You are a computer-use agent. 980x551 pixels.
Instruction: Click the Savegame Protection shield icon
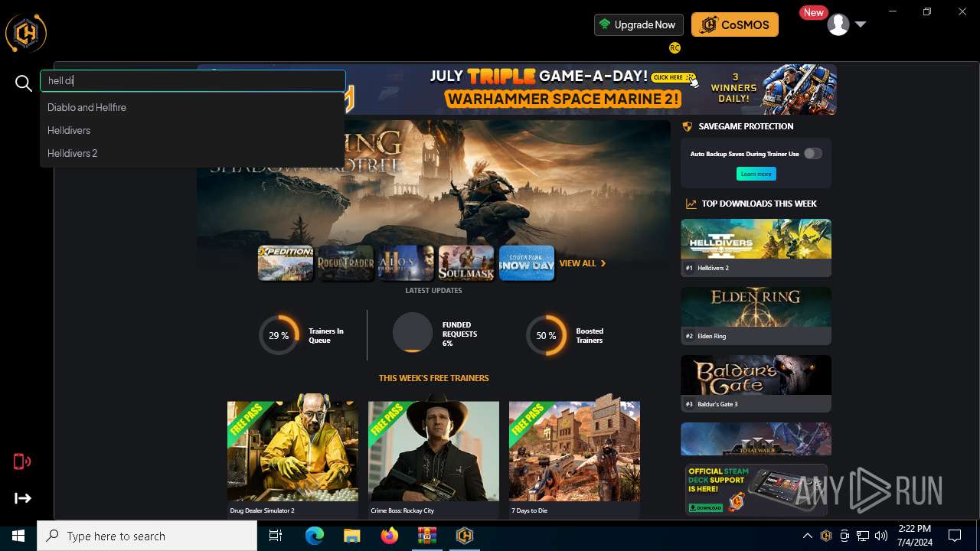[687, 126]
